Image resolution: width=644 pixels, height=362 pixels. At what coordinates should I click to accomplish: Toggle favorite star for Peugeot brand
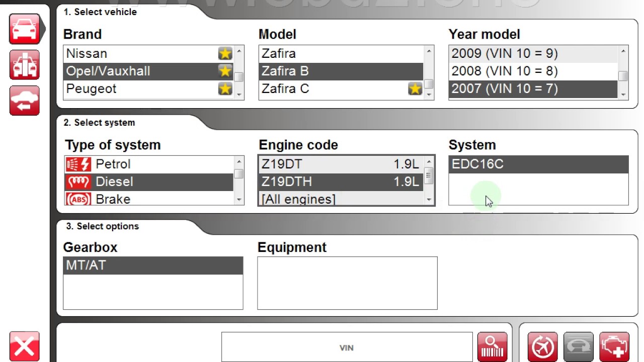[x=225, y=89]
